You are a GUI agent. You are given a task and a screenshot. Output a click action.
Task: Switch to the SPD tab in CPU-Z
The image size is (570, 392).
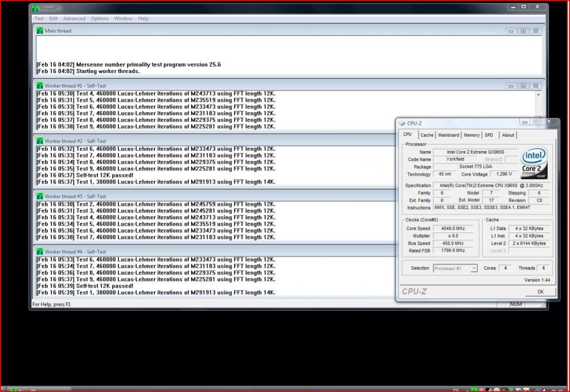[x=489, y=135]
